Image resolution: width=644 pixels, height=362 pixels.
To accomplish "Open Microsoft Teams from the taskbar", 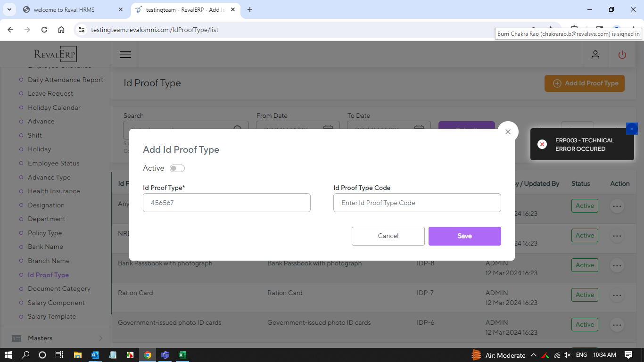I will [x=165, y=355].
